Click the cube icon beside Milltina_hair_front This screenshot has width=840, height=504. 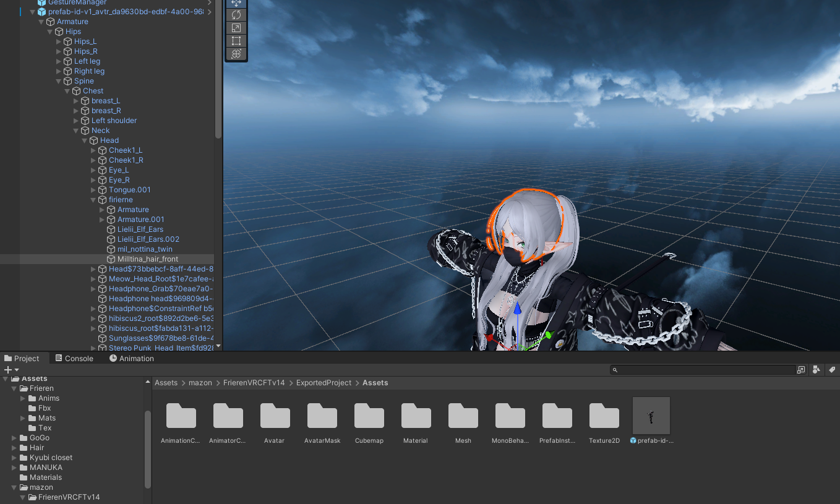pyautogui.click(x=111, y=259)
